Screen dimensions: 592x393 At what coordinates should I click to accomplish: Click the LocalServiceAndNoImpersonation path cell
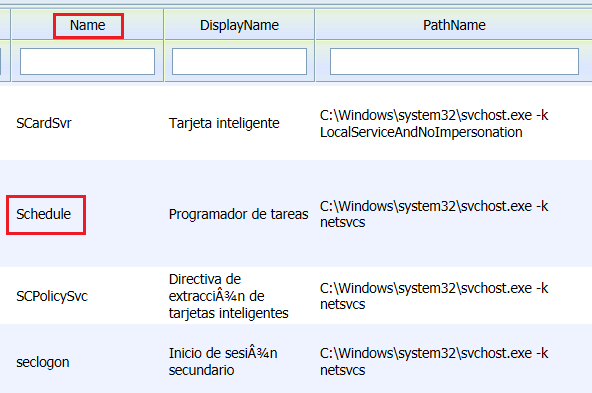[434, 123]
